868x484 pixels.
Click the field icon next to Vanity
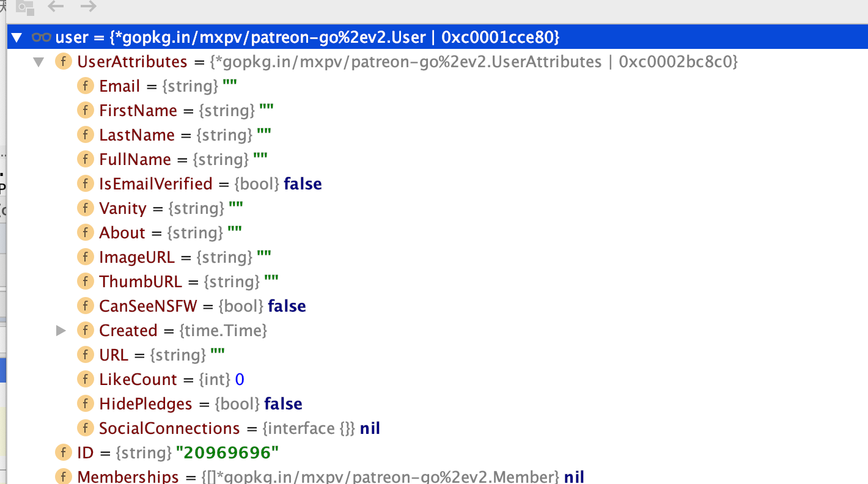pos(86,208)
